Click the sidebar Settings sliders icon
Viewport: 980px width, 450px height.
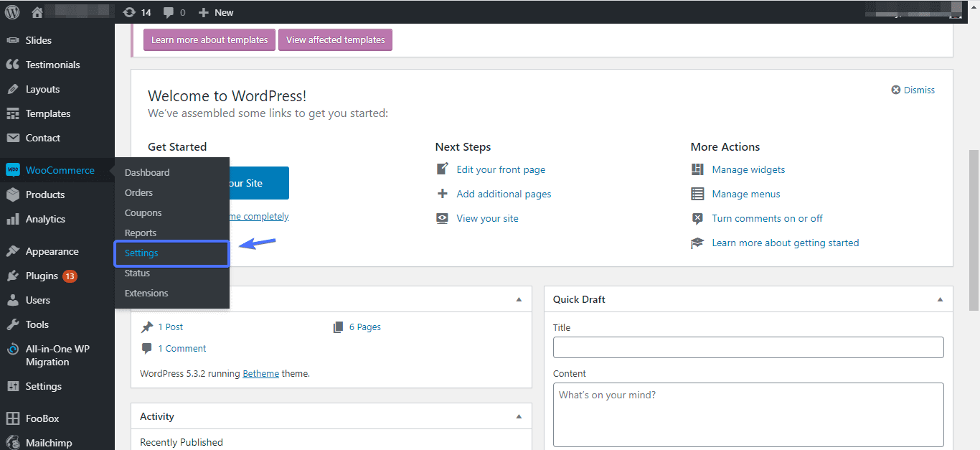coord(12,386)
